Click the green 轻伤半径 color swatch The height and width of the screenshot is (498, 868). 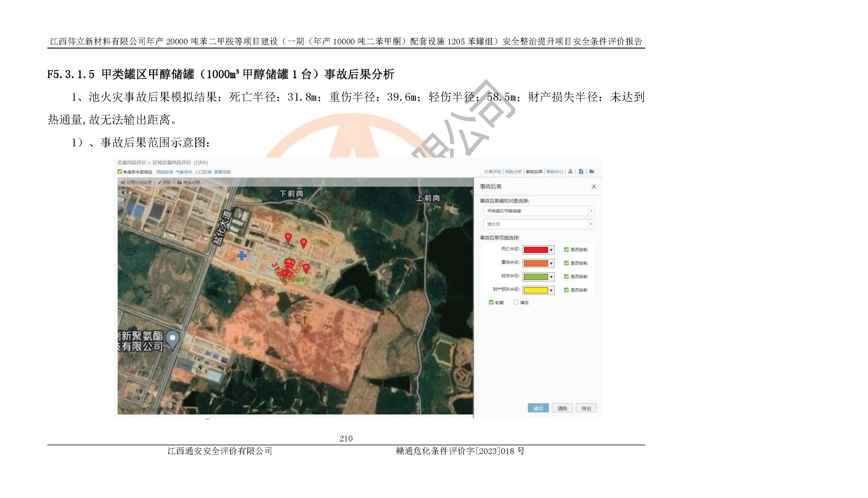[x=536, y=277]
